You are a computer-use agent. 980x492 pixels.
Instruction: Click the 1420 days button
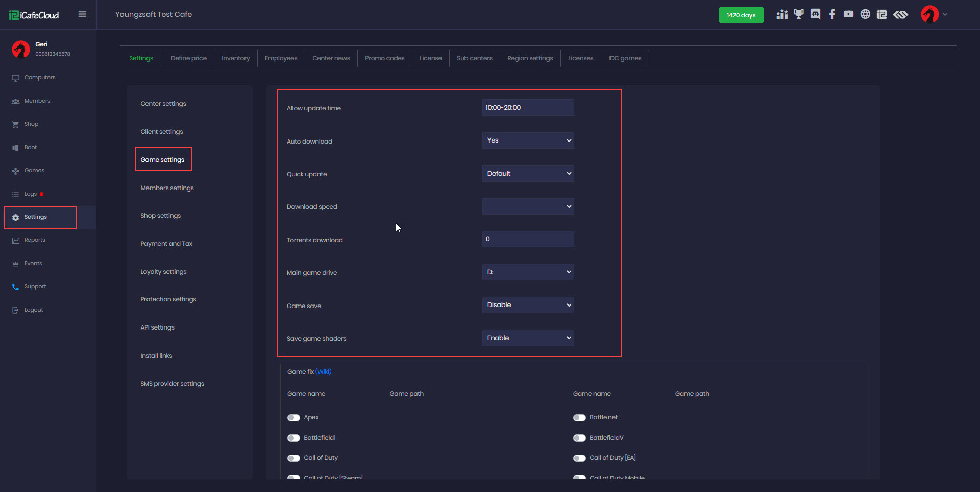[741, 15]
